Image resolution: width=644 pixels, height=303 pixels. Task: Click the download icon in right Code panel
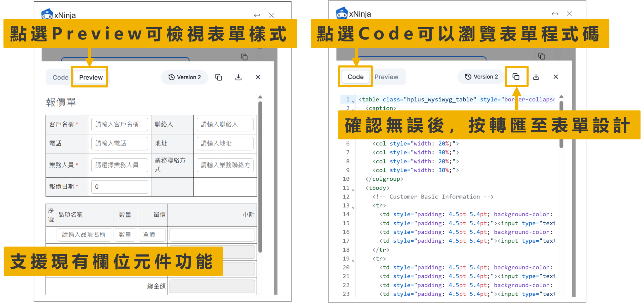click(536, 77)
